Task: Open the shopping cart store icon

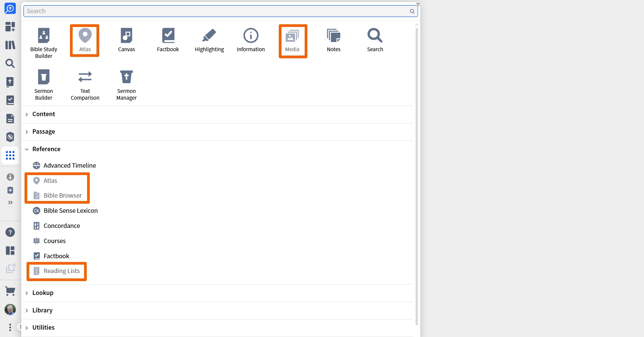Action: 10,291
